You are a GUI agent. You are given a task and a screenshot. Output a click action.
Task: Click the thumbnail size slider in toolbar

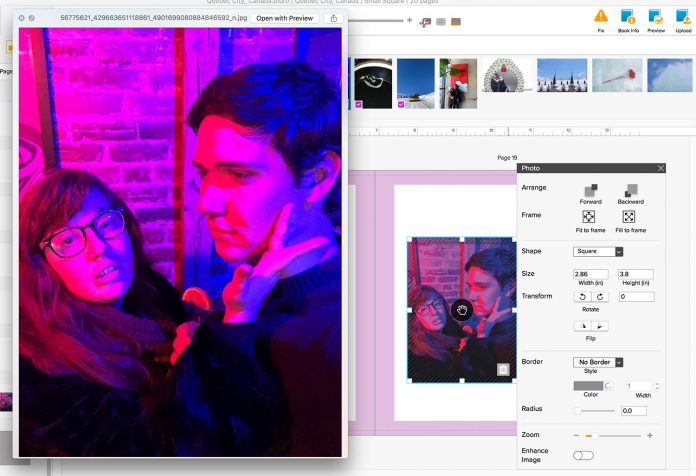pyautogui.click(x=376, y=20)
